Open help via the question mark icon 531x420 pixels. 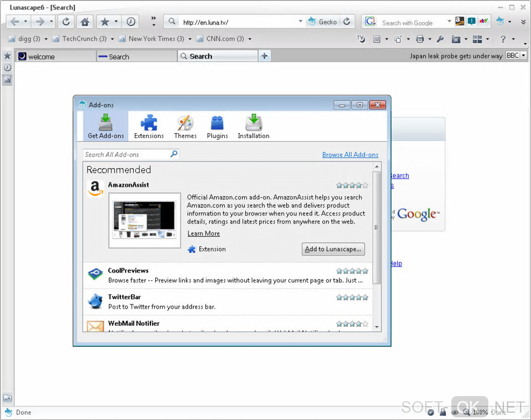pyautogui.click(x=503, y=39)
